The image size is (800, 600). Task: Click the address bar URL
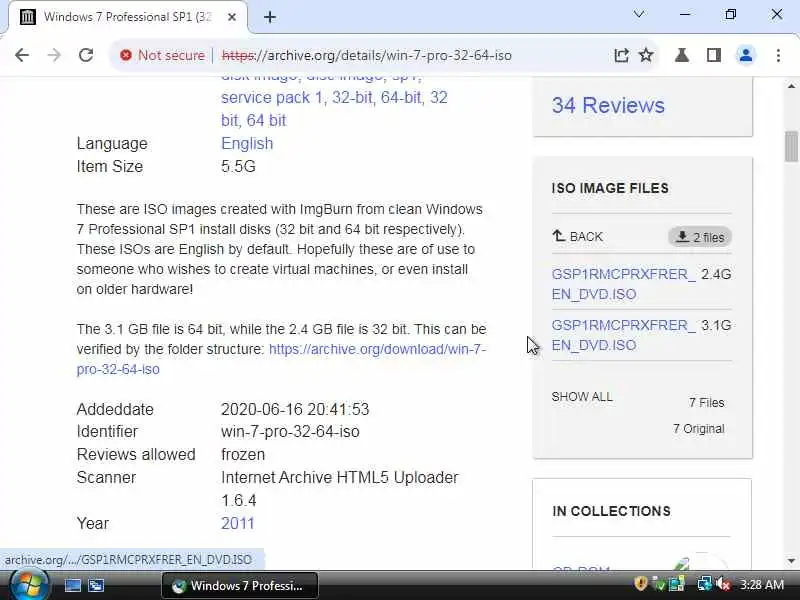[x=367, y=55]
